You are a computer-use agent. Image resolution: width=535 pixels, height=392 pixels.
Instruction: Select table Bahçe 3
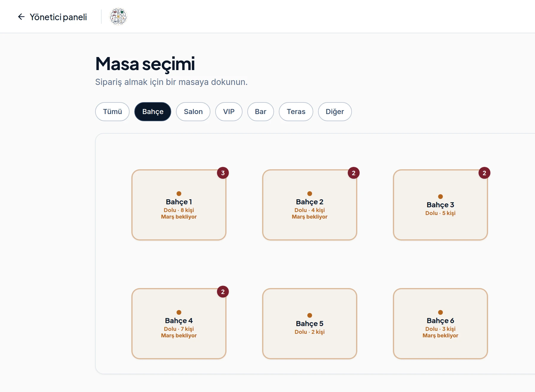[x=440, y=205]
